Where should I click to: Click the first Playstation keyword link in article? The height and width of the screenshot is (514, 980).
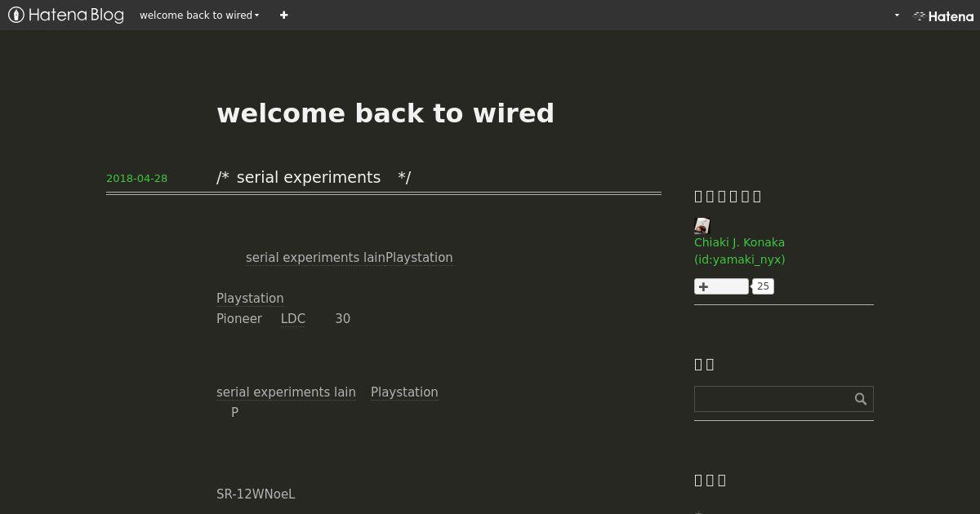pos(250,299)
